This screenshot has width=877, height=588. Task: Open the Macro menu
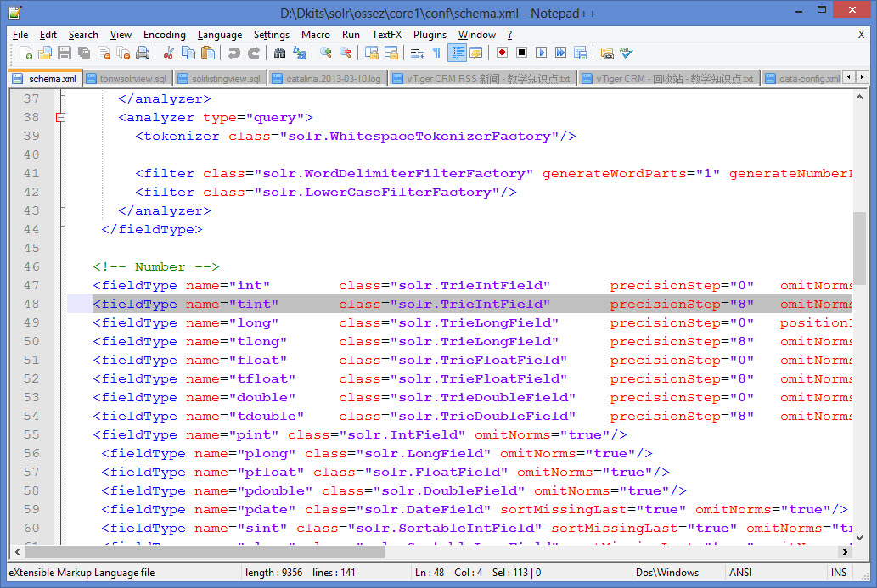pyautogui.click(x=316, y=35)
